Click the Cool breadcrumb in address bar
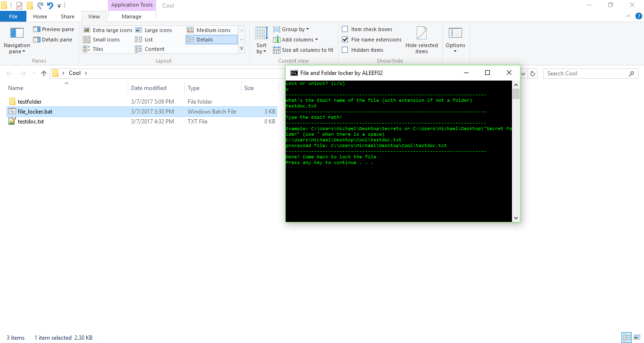 coord(75,73)
